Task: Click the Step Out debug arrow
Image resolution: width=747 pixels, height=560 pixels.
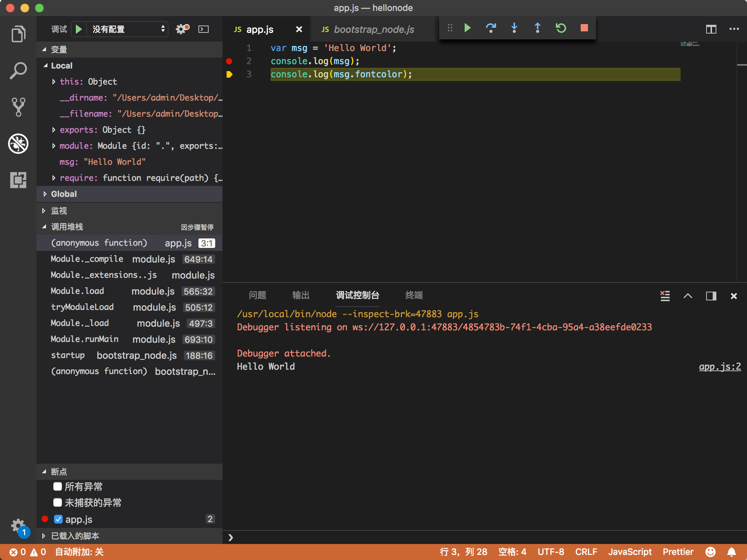Action: (x=537, y=28)
